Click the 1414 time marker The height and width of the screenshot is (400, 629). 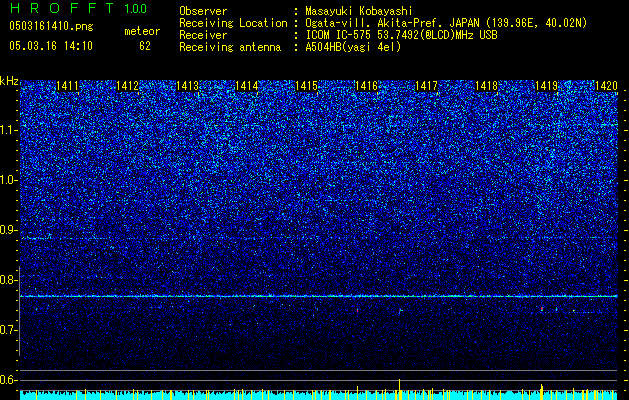[247, 86]
